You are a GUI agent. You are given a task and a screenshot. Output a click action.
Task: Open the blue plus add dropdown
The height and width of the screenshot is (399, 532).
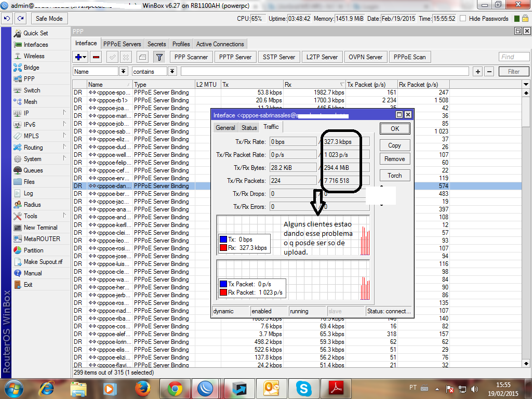click(81, 57)
